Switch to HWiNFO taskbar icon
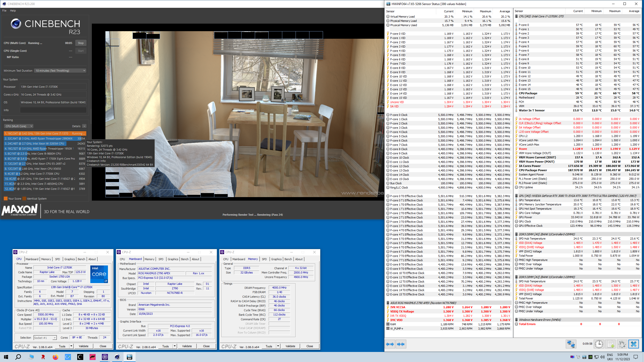Screen dimensions: 644x362 click(x=130, y=357)
